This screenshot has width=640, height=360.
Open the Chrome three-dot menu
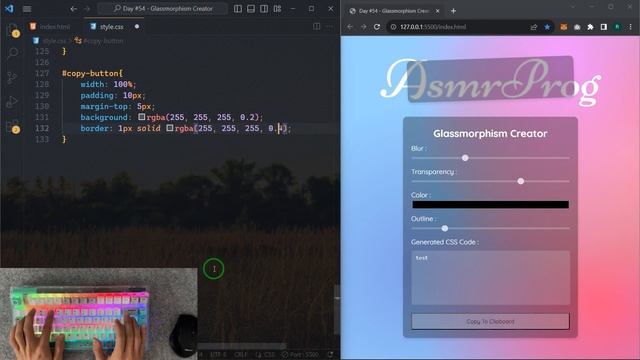tap(631, 27)
